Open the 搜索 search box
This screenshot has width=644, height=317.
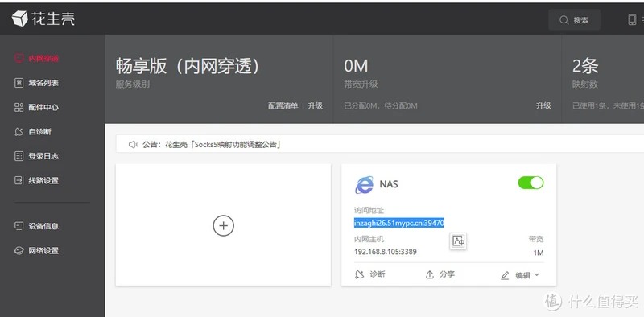[574, 20]
